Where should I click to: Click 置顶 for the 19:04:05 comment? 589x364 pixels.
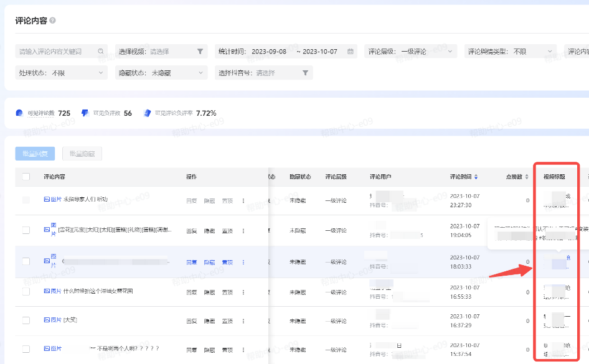[227, 231]
